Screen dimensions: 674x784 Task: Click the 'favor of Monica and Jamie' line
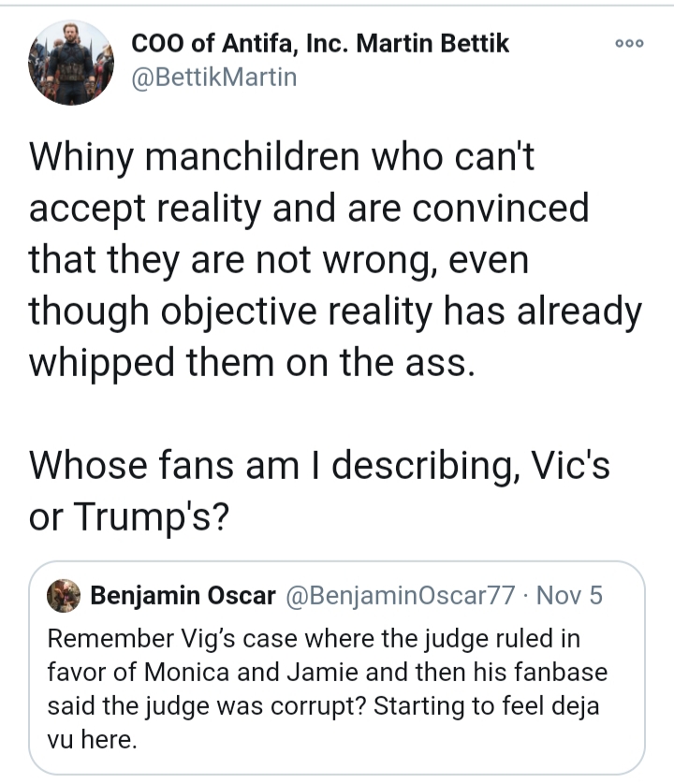pyautogui.click(x=328, y=672)
